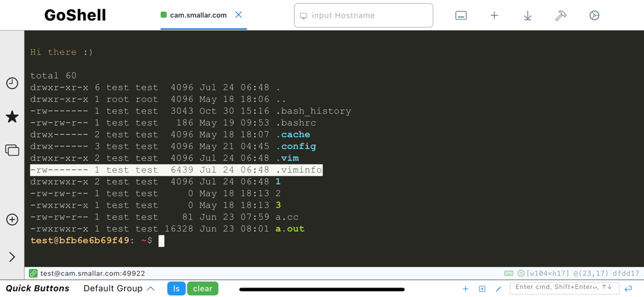Add a quick button with blue plus
The width and height of the screenshot is (644, 297).
pyautogui.click(x=465, y=289)
